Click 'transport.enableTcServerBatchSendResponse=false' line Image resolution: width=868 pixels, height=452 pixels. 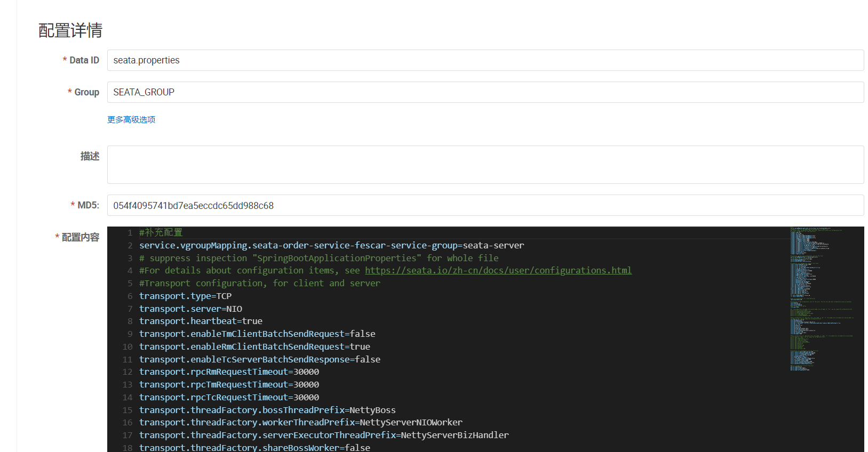pos(260,359)
